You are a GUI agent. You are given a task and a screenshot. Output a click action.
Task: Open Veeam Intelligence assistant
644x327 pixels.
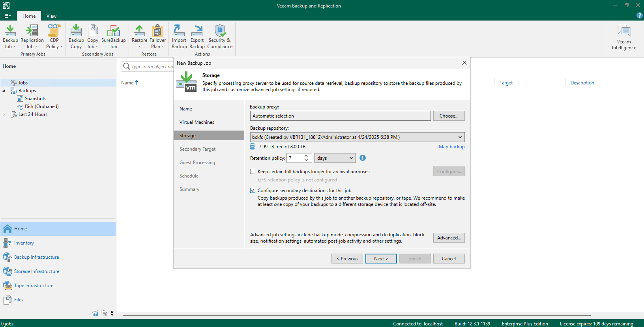click(624, 37)
